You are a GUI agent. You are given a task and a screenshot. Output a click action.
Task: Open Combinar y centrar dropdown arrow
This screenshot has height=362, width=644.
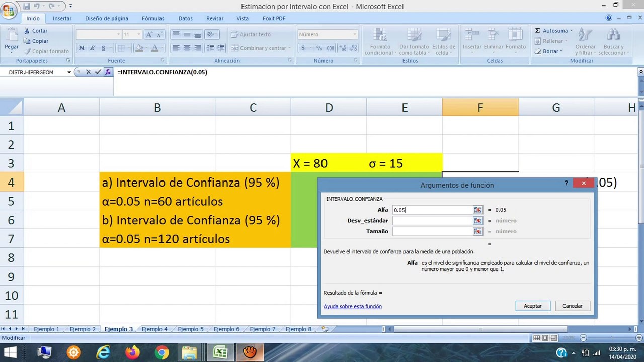coord(289,48)
